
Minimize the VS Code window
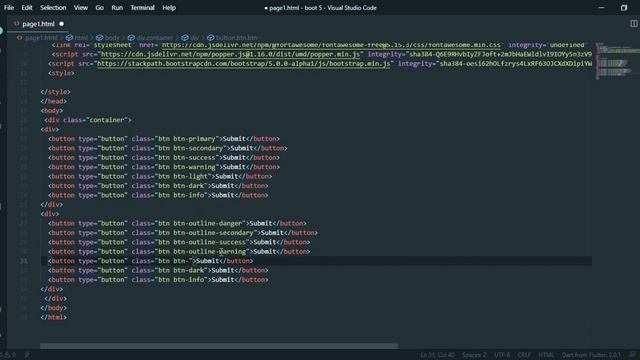601,8
